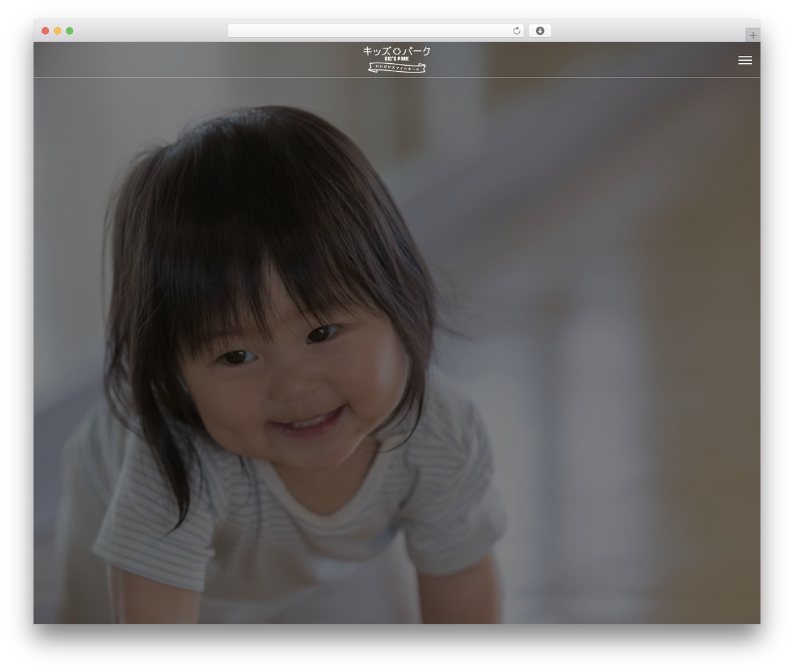This screenshot has width=794, height=672.
Task: Close the browser window
Action: coord(45,31)
